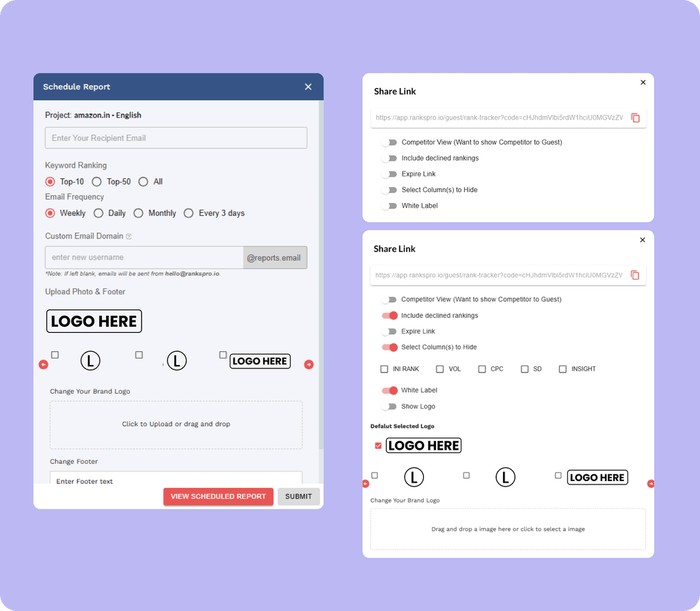Tick checkbox before LOGO HERE in Schedule Report carousel
This screenshot has height=611, width=700.
point(223,355)
